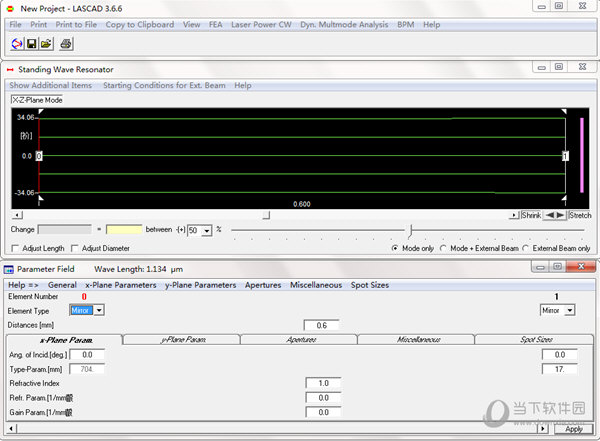Image resolution: width=600 pixels, height=441 pixels.
Task: Switch to the Apertures tab
Action: click(299, 340)
